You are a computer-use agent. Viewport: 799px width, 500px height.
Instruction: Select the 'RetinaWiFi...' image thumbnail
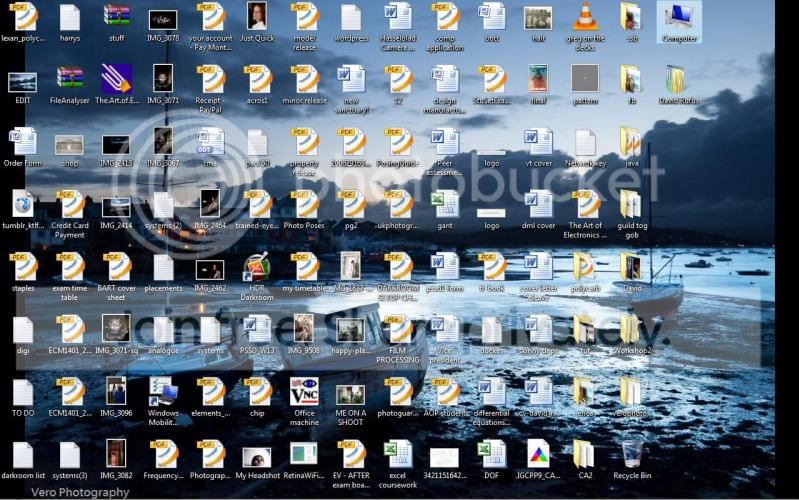(304, 453)
